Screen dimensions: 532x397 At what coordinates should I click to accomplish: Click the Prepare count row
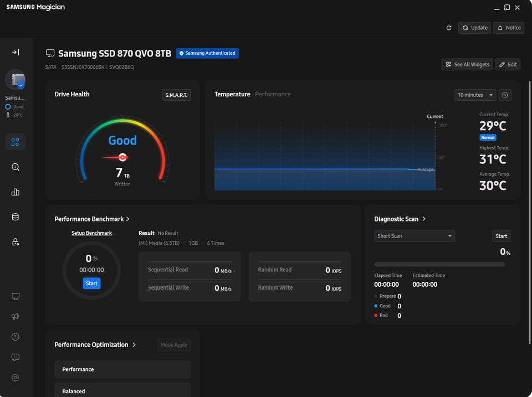(x=388, y=296)
